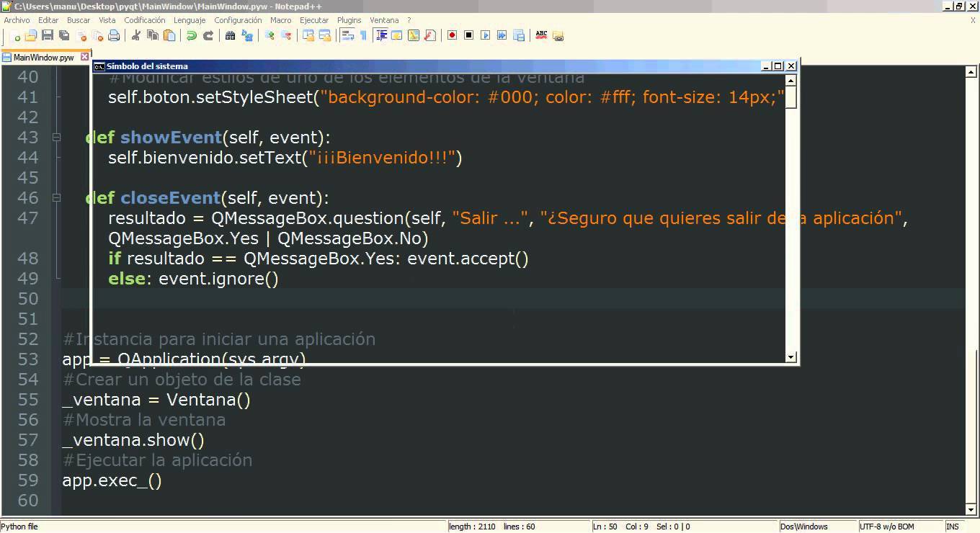Toggle word wrap in the toolbar
The width and height of the screenshot is (980, 533).
347,35
